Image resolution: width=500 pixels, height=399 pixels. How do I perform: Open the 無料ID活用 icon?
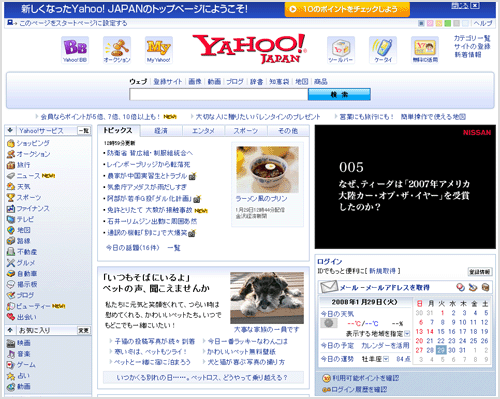425,50
